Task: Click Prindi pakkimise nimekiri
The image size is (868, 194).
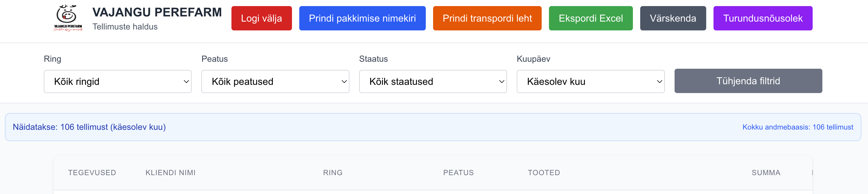Action: 362,19
